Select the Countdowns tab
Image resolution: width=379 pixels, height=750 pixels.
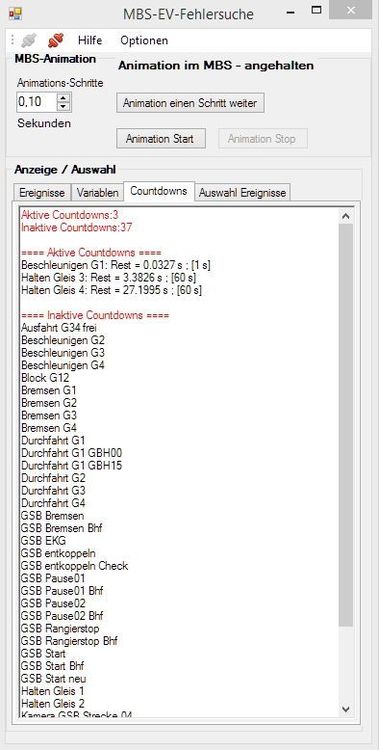159,191
